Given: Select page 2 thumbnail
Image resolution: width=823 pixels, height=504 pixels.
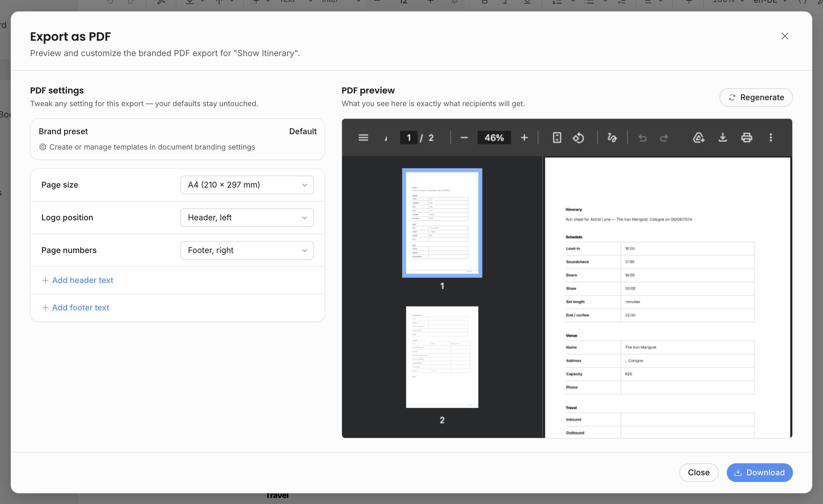Looking at the screenshot, I should [442, 357].
